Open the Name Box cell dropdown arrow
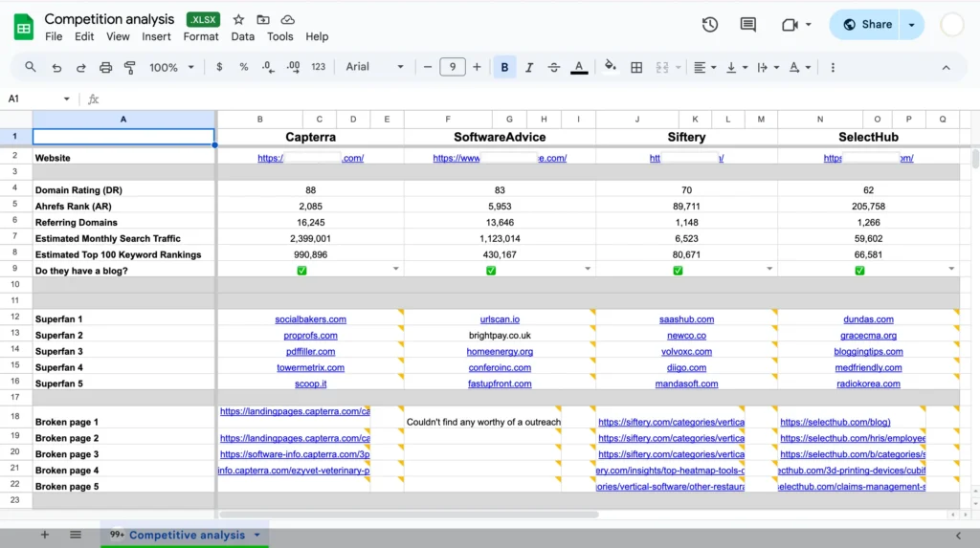This screenshot has width=980, height=548. click(x=67, y=99)
